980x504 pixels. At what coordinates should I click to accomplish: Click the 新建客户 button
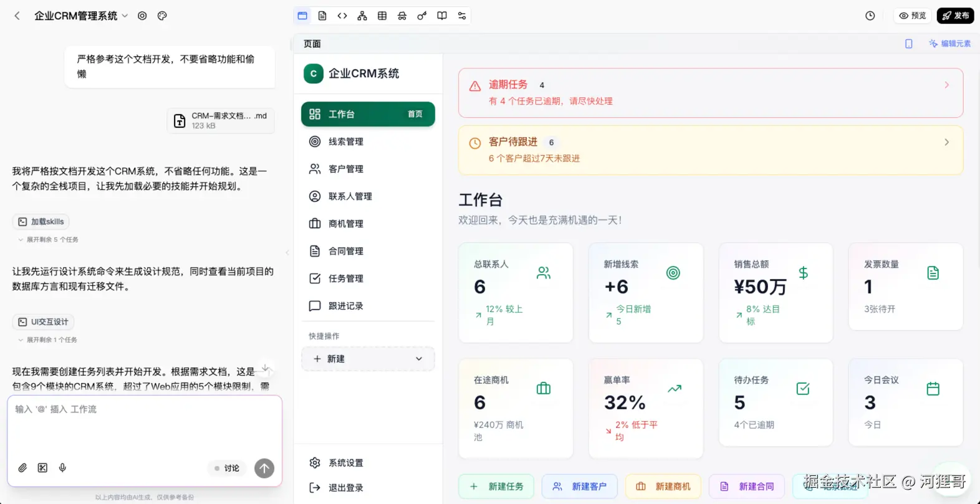580,487
